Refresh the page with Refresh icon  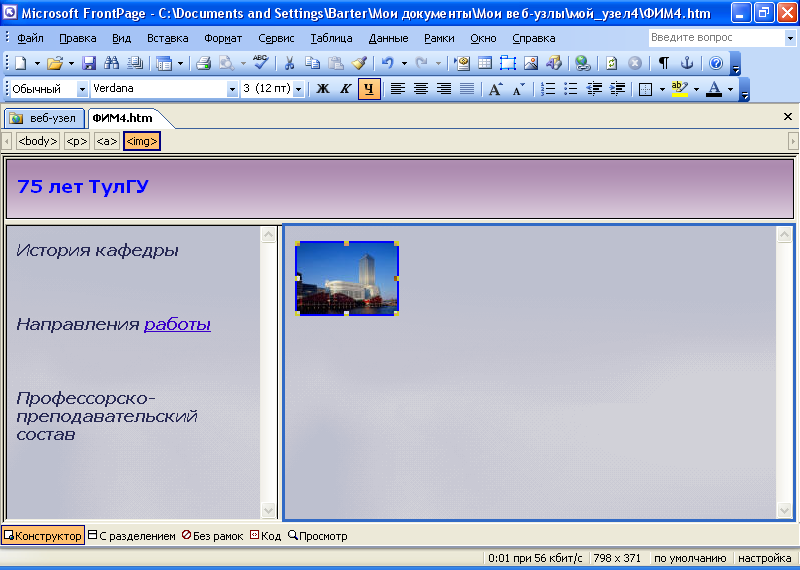click(611, 63)
